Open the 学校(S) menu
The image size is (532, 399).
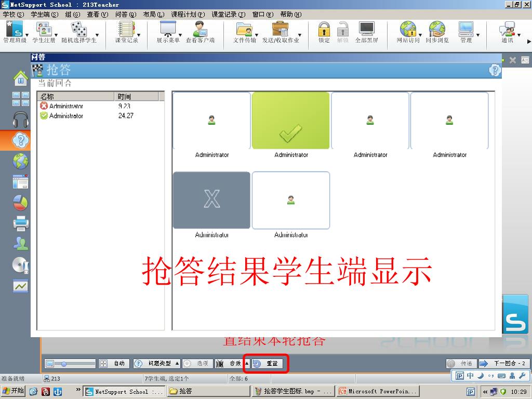(14, 14)
